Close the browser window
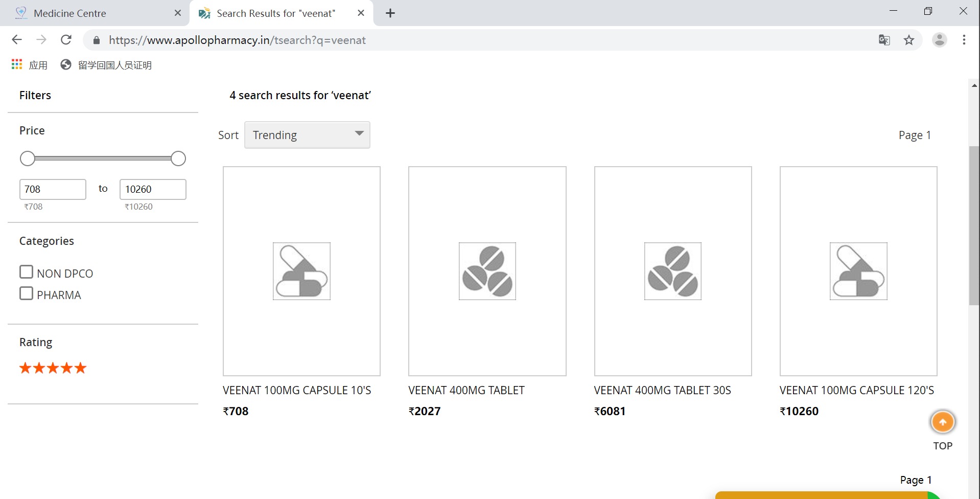980x499 pixels. pyautogui.click(x=963, y=11)
